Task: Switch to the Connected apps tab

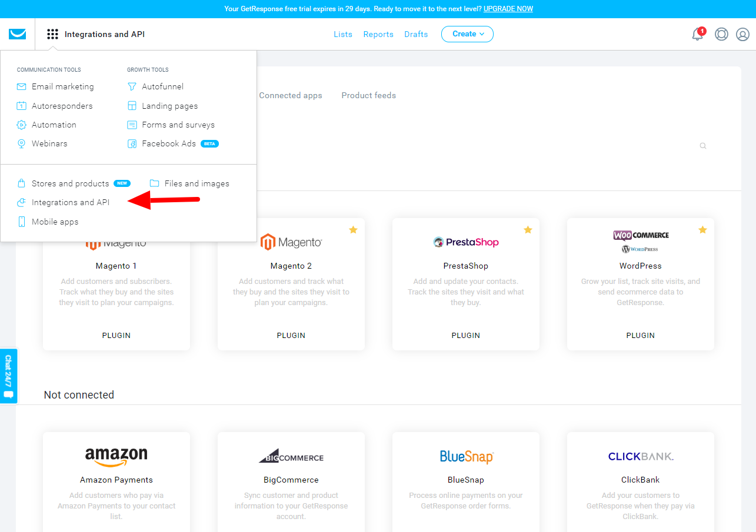Action: 291,95
